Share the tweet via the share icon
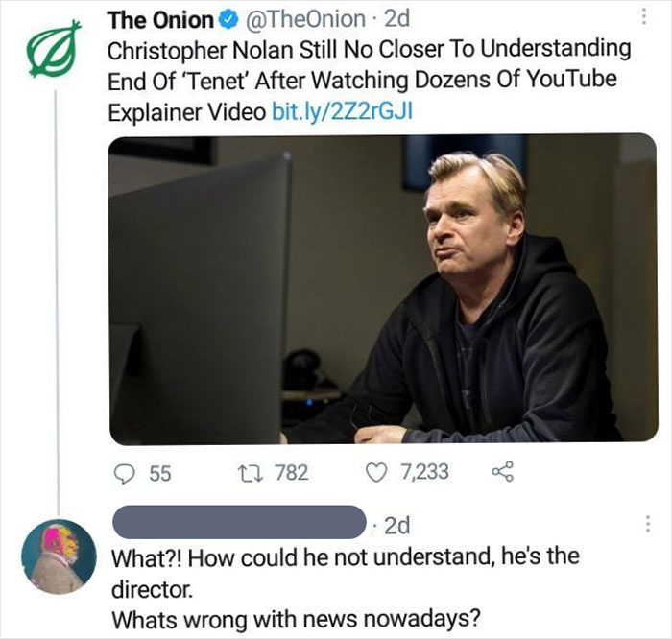Viewport: 672px width, 639px height. [501, 472]
